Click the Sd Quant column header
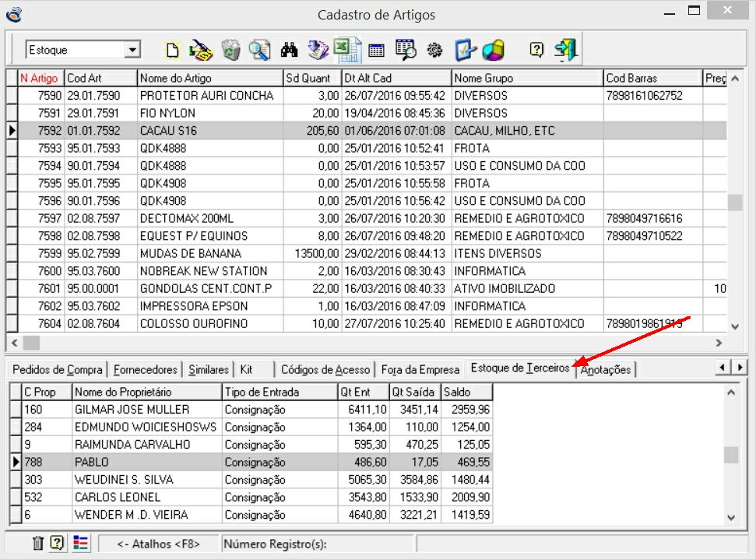 [312, 78]
